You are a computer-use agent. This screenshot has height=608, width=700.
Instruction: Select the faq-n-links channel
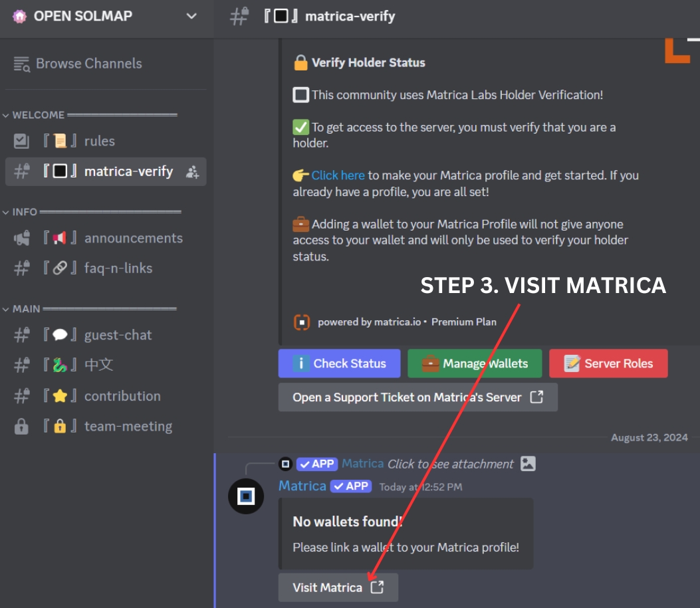point(118,268)
